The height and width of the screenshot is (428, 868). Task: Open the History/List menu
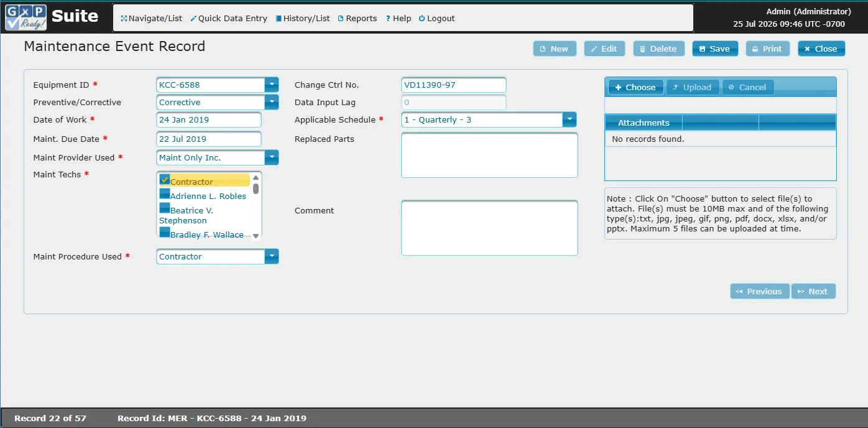303,19
